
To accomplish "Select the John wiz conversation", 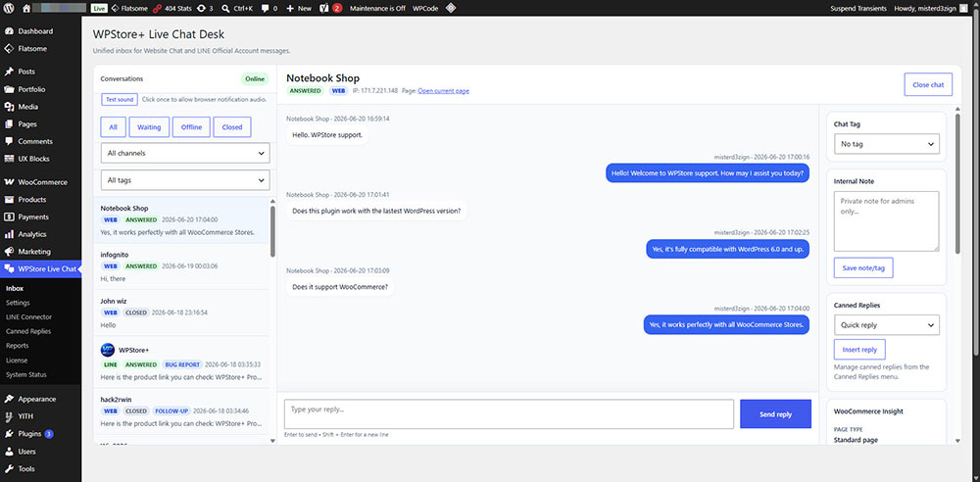I will click(x=181, y=313).
